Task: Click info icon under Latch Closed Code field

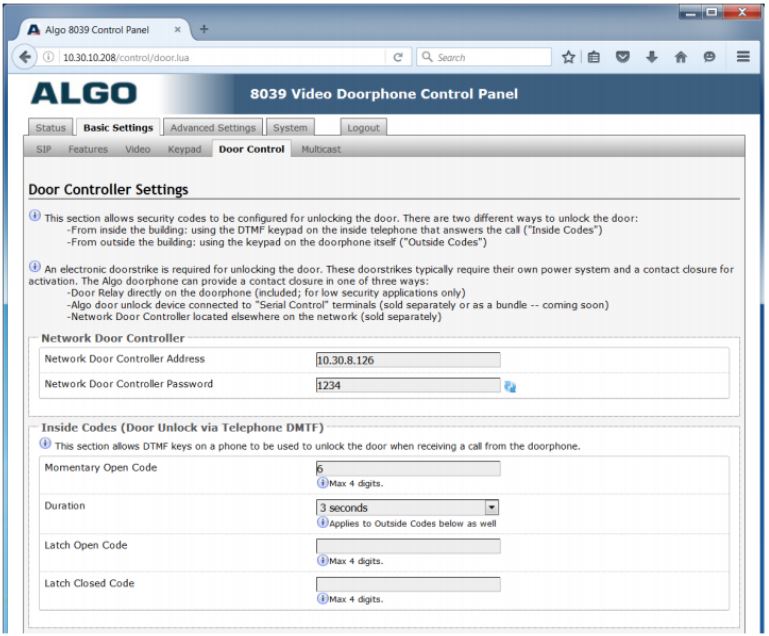Action: 322,599
